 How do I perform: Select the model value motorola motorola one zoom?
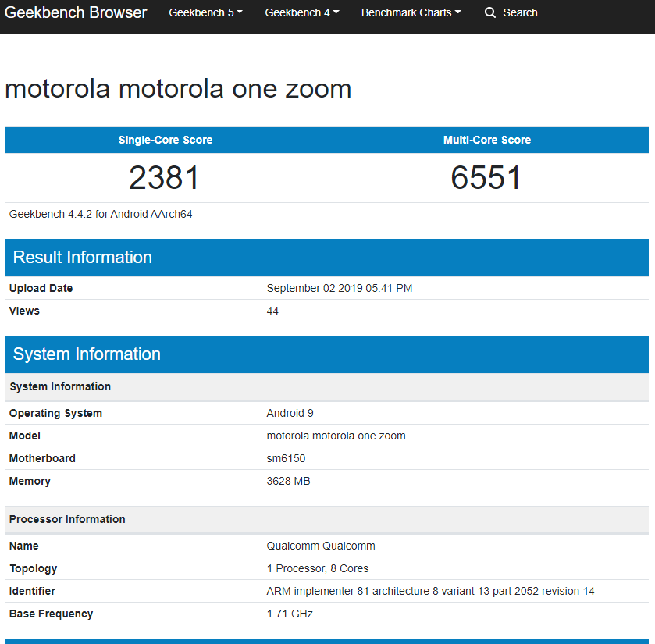point(336,436)
